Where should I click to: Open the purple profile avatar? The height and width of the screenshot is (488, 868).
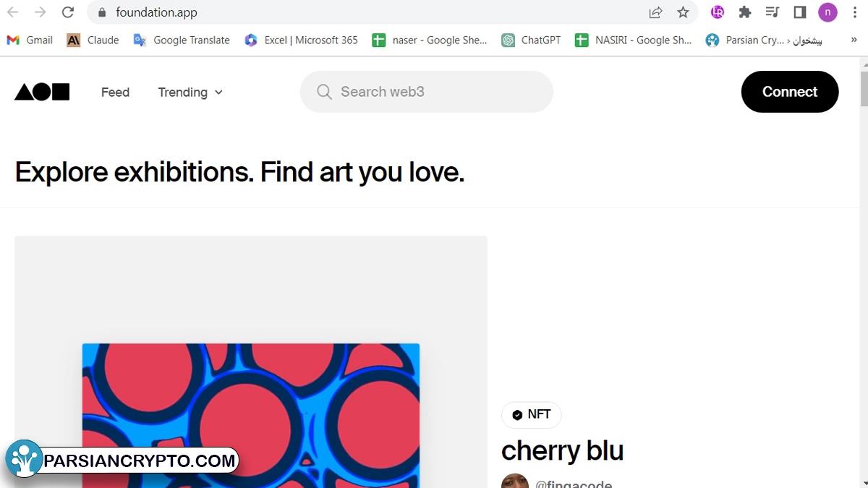tap(827, 12)
